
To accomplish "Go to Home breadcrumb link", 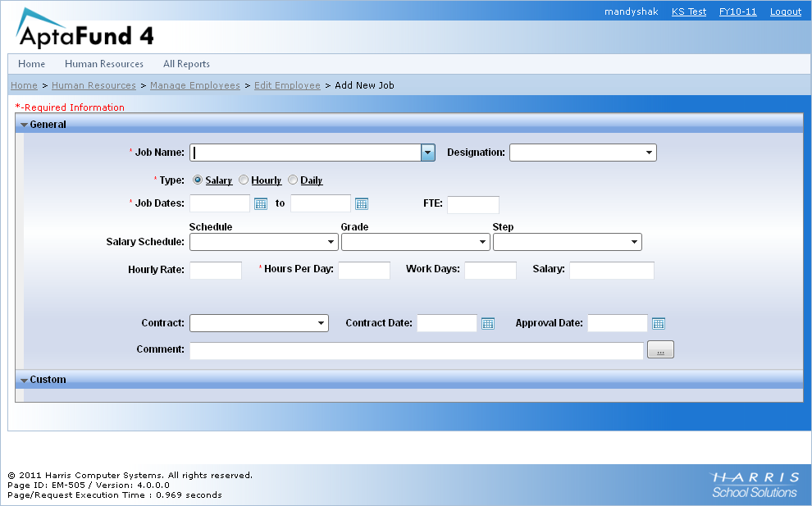I will 24,85.
